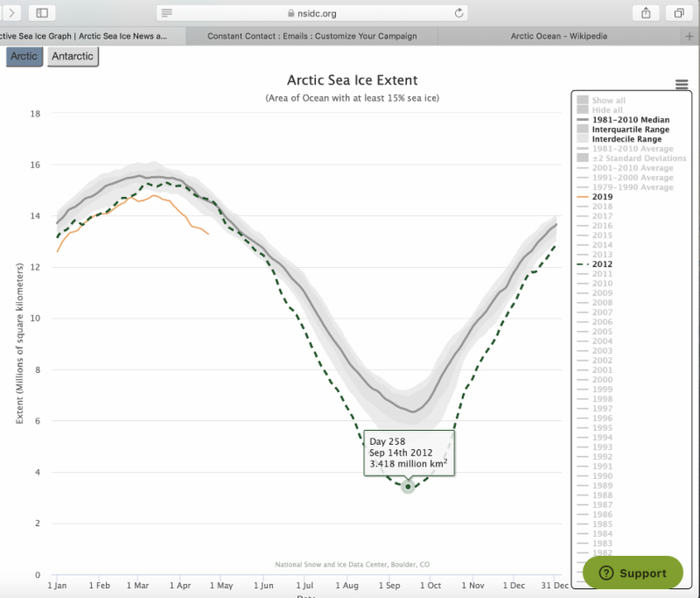Toggle the 1981-2010 Median series

(x=623, y=120)
